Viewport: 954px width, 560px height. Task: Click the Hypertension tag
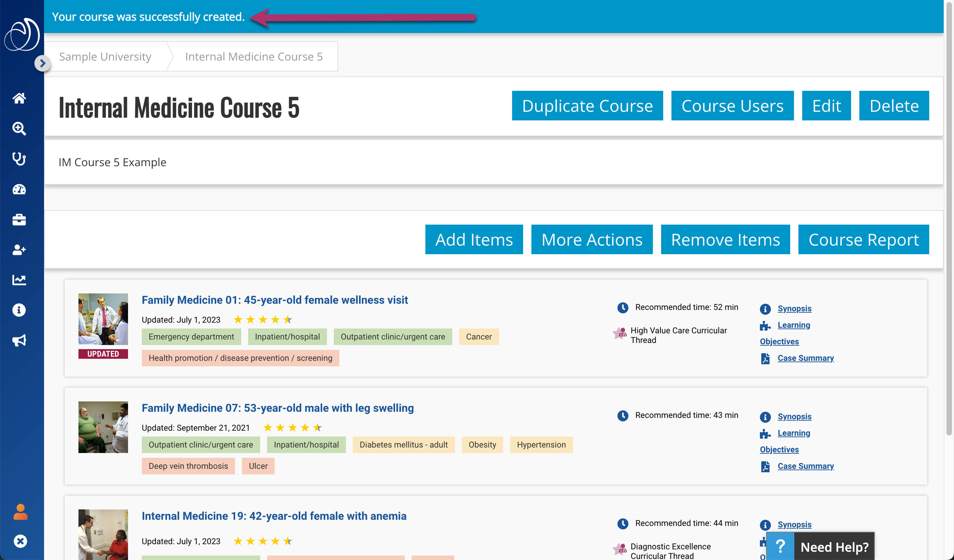pos(541,444)
